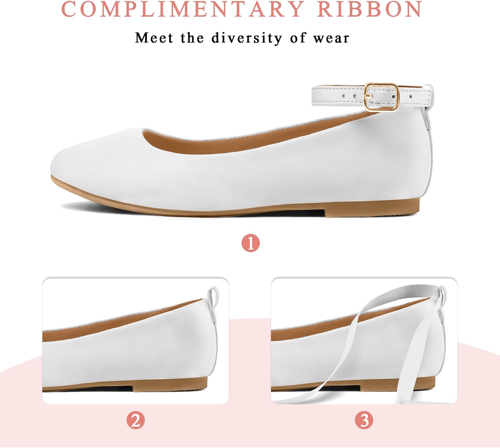Click the ribbon tail in image 3
The height and width of the screenshot is (448, 500).
click(411, 366)
